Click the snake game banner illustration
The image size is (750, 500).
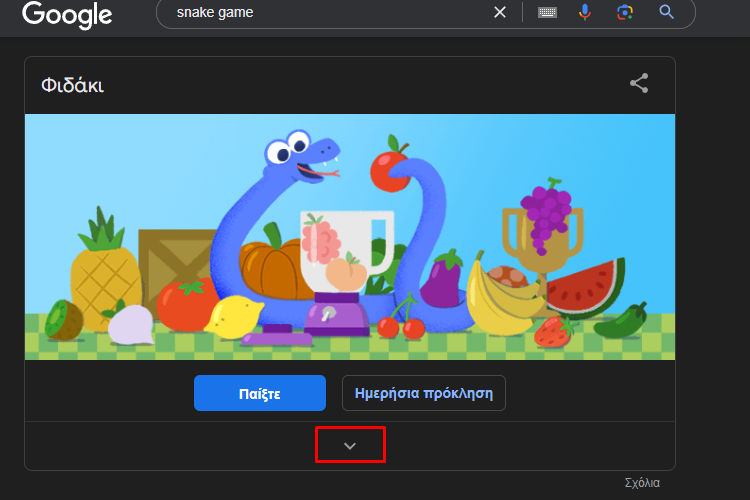pyautogui.click(x=350, y=237)
